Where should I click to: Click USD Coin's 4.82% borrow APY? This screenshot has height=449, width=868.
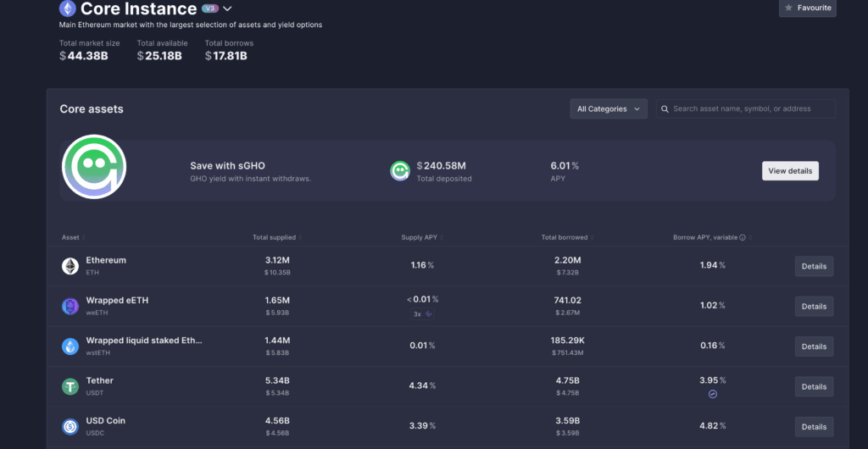click(x=712, y=426)
